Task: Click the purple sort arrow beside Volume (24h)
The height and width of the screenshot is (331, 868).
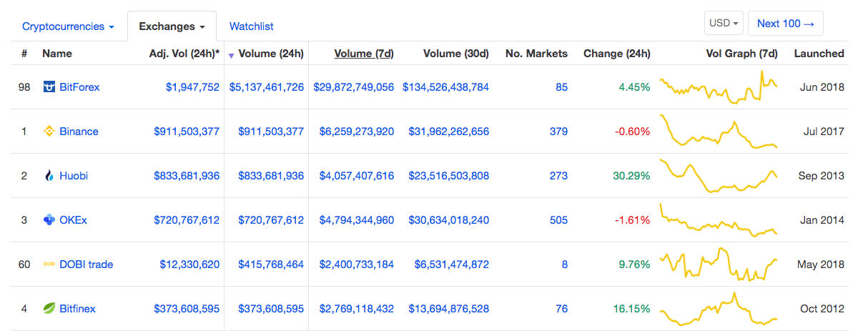Action: (231, 55)
